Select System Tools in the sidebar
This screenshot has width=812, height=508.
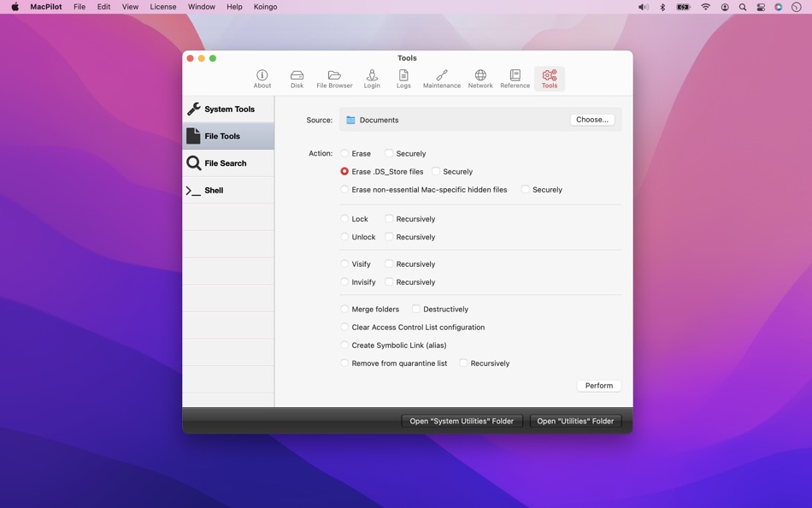(x=228, y=109)
